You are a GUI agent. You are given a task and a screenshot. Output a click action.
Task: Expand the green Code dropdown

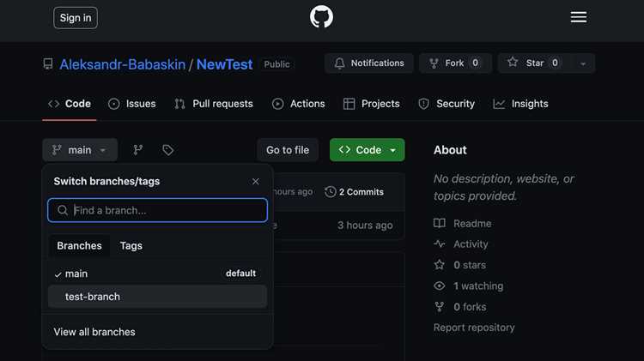(368, 150)
